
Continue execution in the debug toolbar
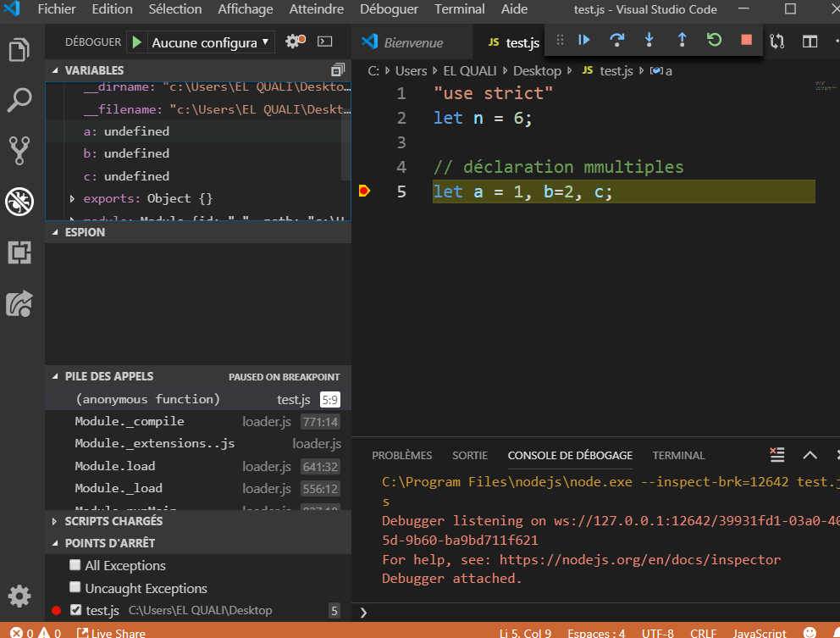click(584, 40)
